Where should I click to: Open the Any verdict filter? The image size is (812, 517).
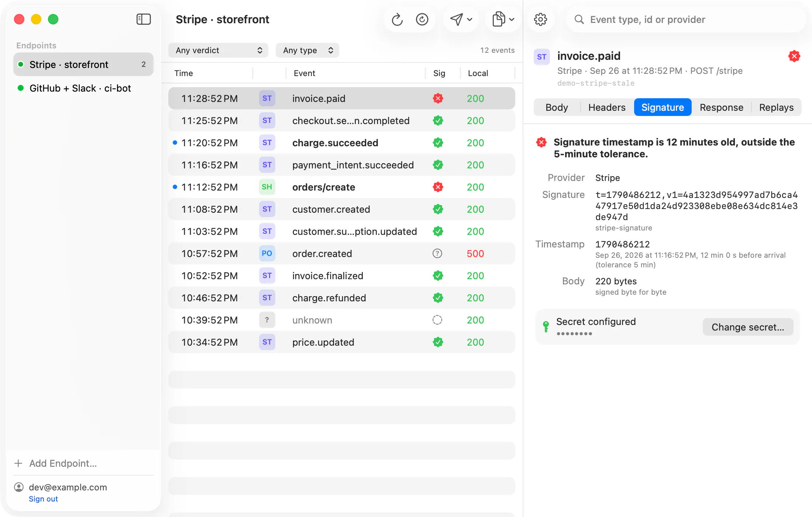pyautogui.click(x=218, y=50)
